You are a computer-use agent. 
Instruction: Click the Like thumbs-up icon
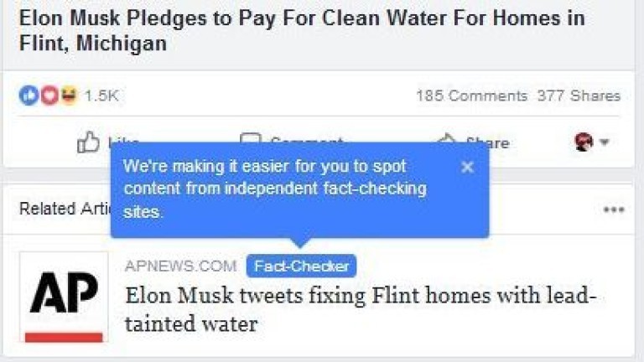pos(88,142)
